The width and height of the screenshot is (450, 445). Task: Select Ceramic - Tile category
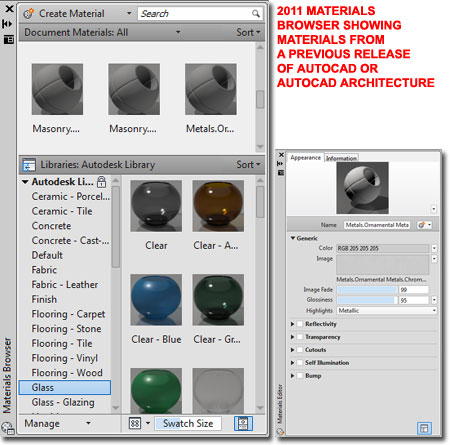point(62,211)
